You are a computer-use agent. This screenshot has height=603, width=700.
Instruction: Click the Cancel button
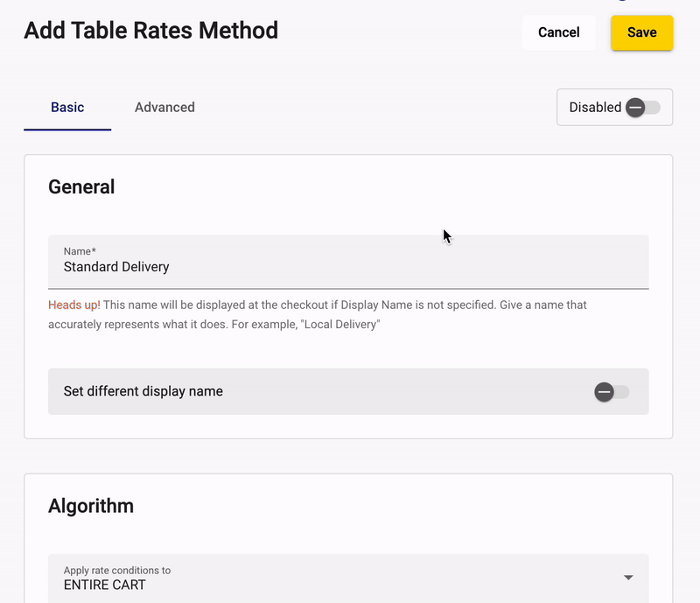(x=558, y=32)
